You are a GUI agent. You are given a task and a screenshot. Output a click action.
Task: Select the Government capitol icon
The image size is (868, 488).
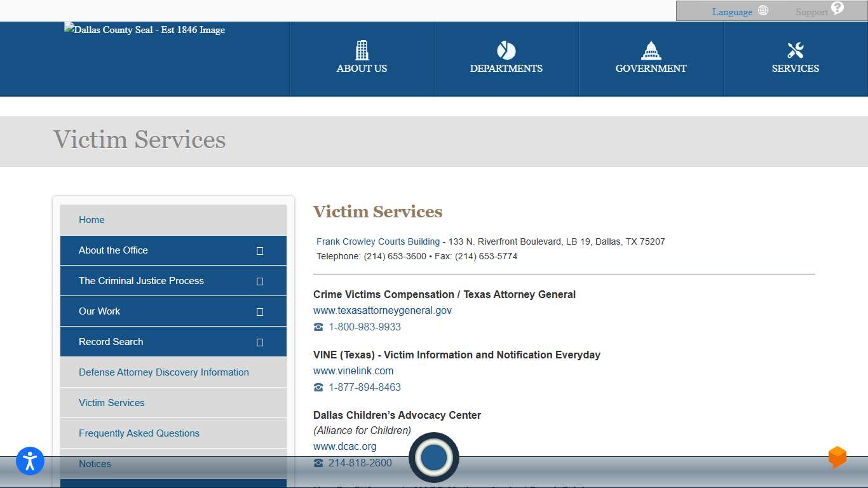pyautogui.click(x=651, y=50)
